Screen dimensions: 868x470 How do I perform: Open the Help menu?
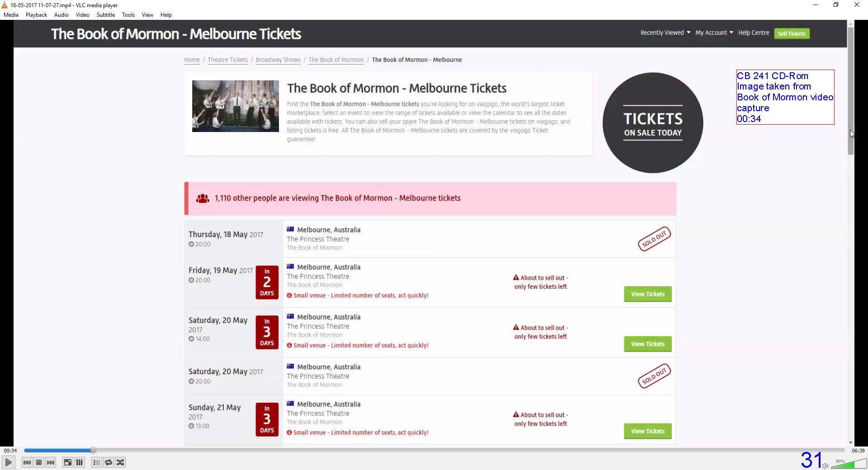166,15
